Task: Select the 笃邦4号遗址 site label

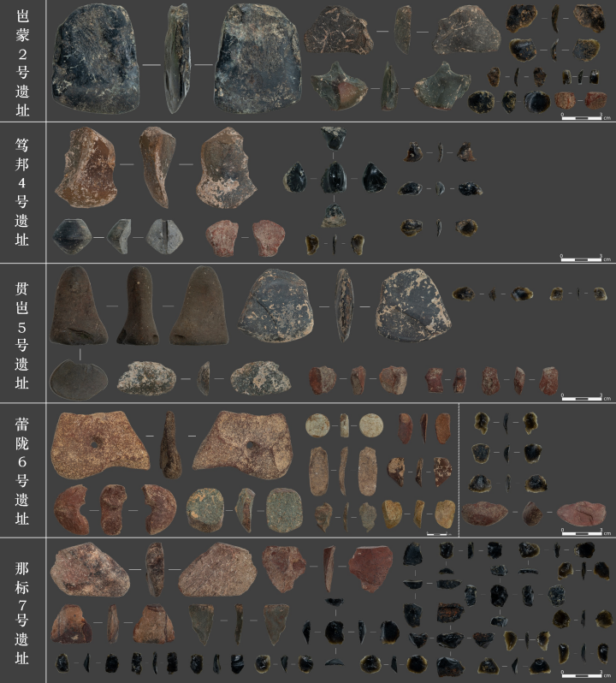Action: (23, 192)
